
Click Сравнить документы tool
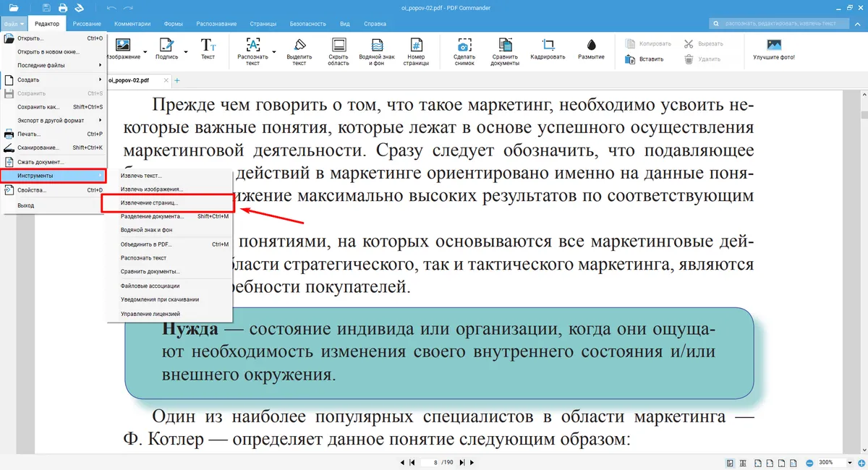point(506,52)
